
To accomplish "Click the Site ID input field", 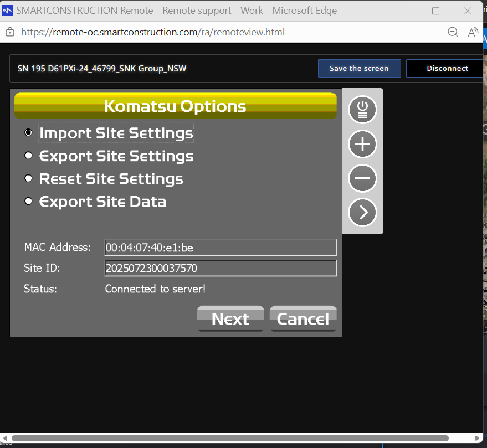I will pyautogui.click(x=221, y=268).
